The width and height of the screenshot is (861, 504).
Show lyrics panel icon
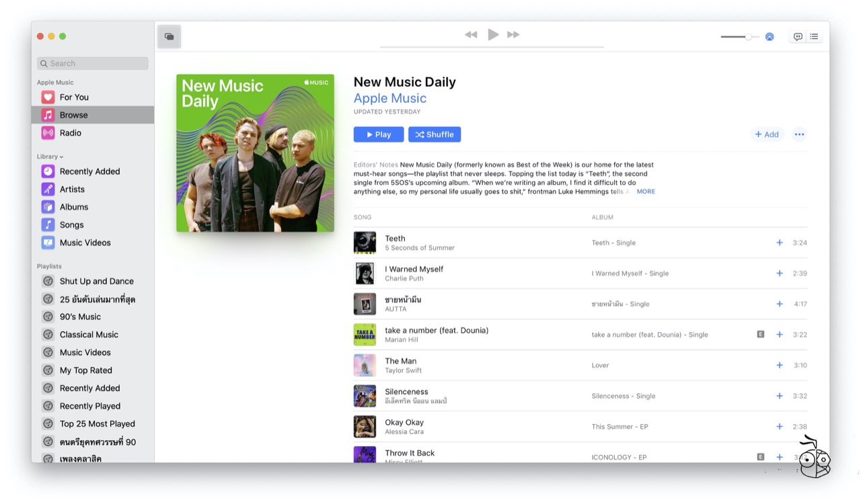click(x=798, y=37)
